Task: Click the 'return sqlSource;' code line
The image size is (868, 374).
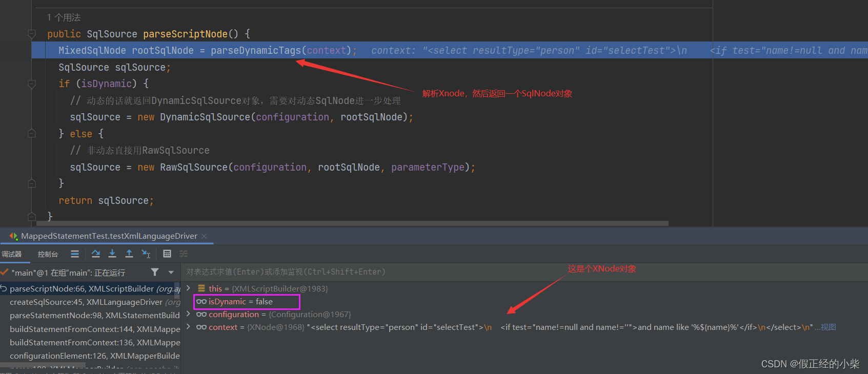Action: [x=106, y=201]
